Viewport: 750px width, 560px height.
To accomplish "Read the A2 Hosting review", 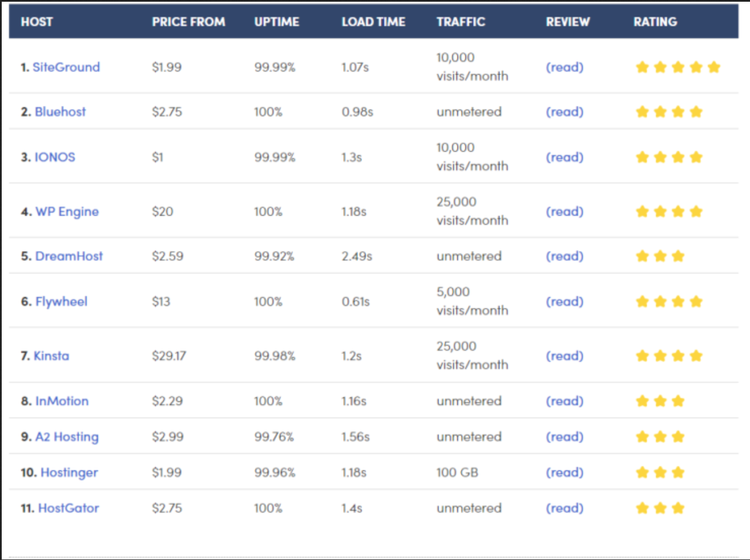I will tap(564, 437).
